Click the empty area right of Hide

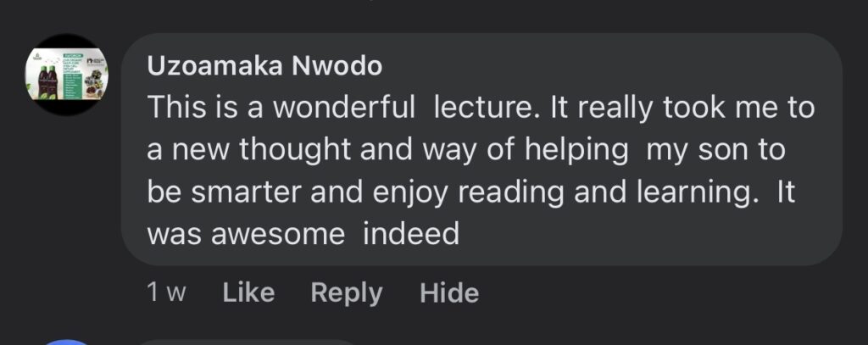tap(661, 293)
